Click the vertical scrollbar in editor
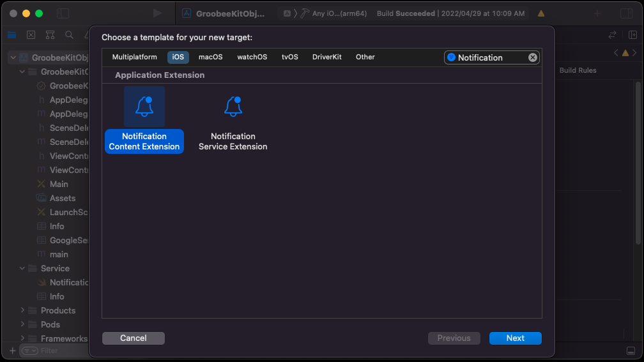 638,164
